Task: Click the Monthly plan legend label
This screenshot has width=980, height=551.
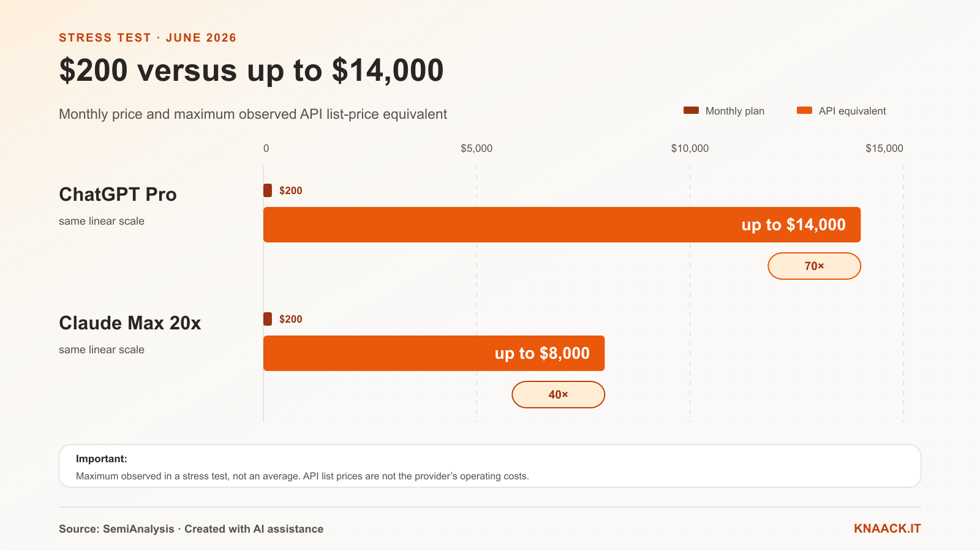Action: click(x=735, y=111)
